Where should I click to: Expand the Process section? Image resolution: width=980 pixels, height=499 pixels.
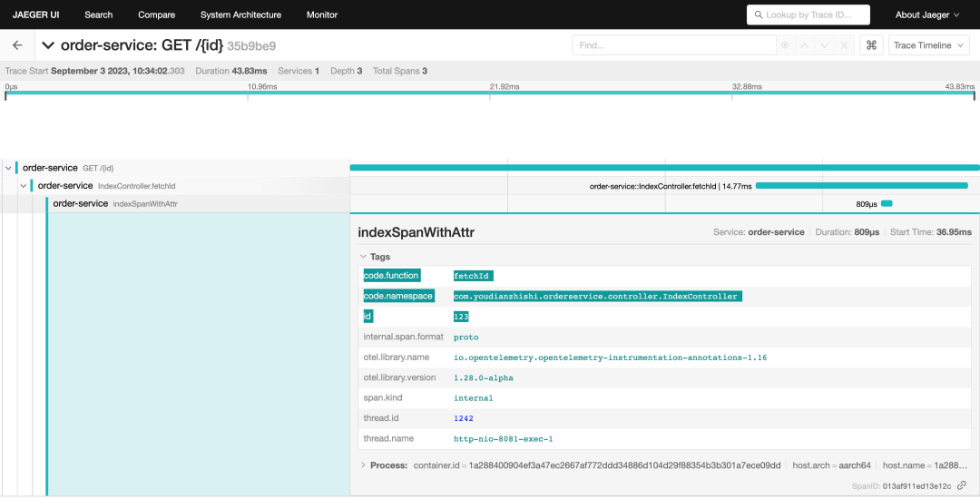tap(383, 465)
